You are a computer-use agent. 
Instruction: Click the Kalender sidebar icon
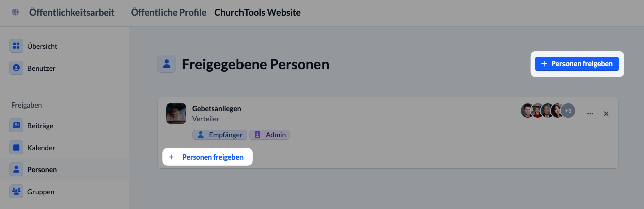[16, 147]
